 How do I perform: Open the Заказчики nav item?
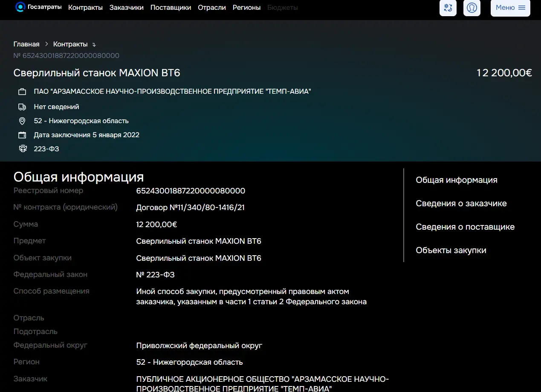[x=127, y=8]
